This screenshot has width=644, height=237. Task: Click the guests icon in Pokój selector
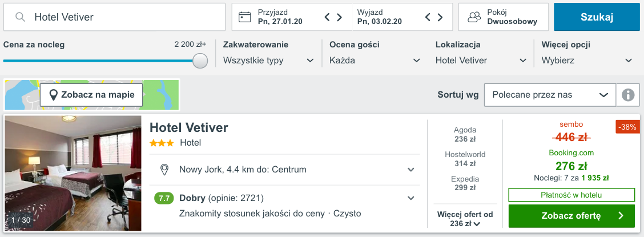click(474, 17)
